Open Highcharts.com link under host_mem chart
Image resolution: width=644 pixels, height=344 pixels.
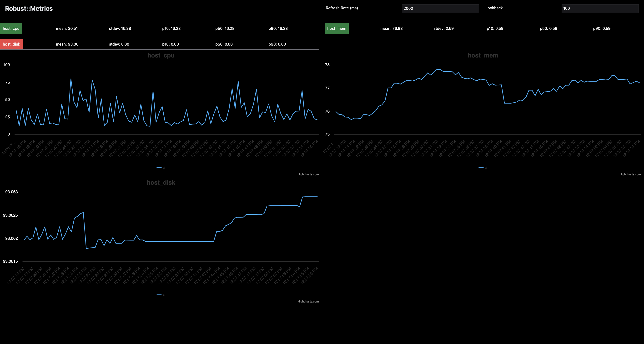pyautogui.click(x=630, y=174)
